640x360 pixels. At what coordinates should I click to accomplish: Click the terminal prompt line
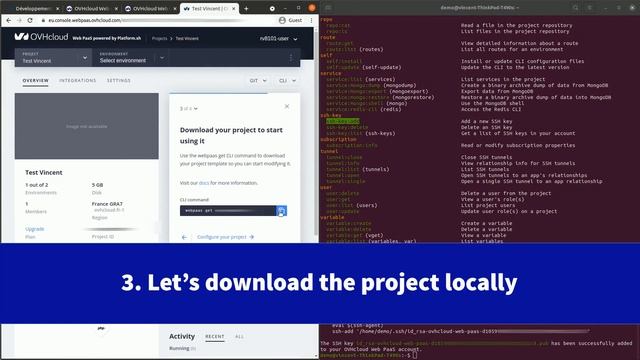(368, 355)
